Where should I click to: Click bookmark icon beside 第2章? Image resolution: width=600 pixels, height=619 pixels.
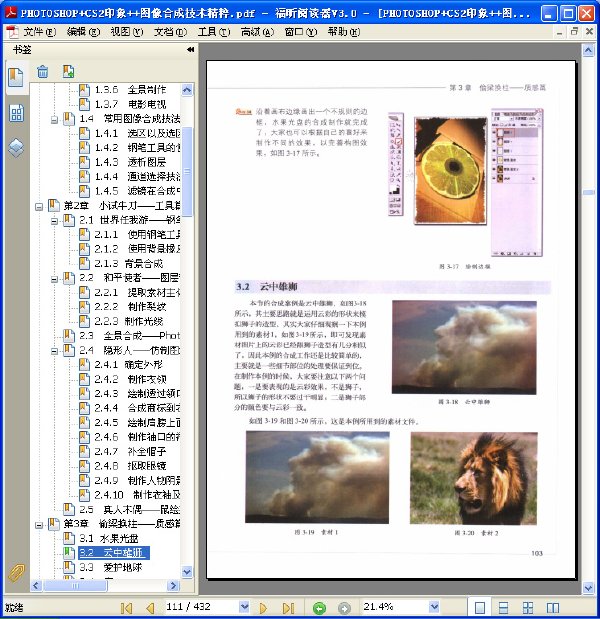coord(53,205)
